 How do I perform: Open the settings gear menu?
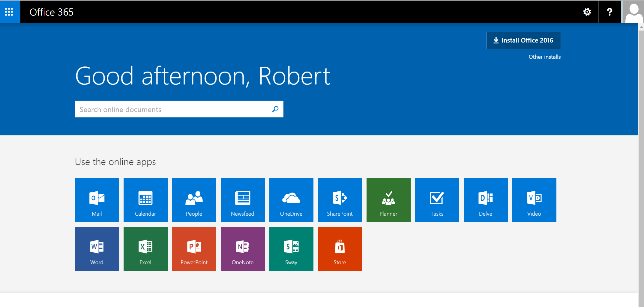point(587,12)
